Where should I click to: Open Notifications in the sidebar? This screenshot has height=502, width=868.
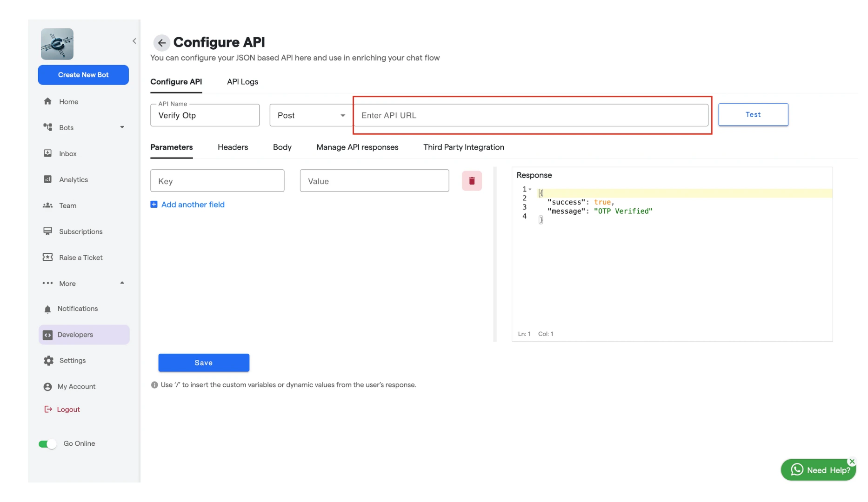click(77, 309)
